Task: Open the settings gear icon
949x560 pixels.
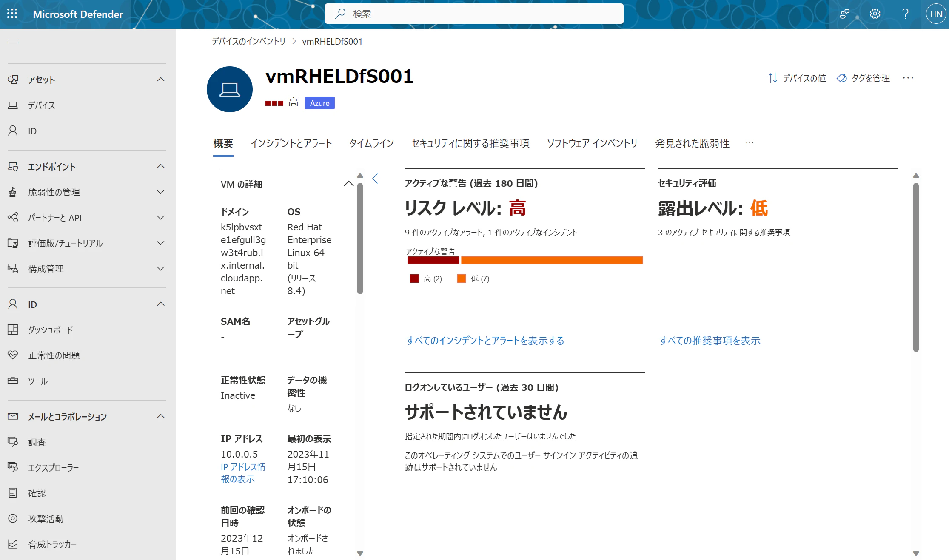Action: 875,14
